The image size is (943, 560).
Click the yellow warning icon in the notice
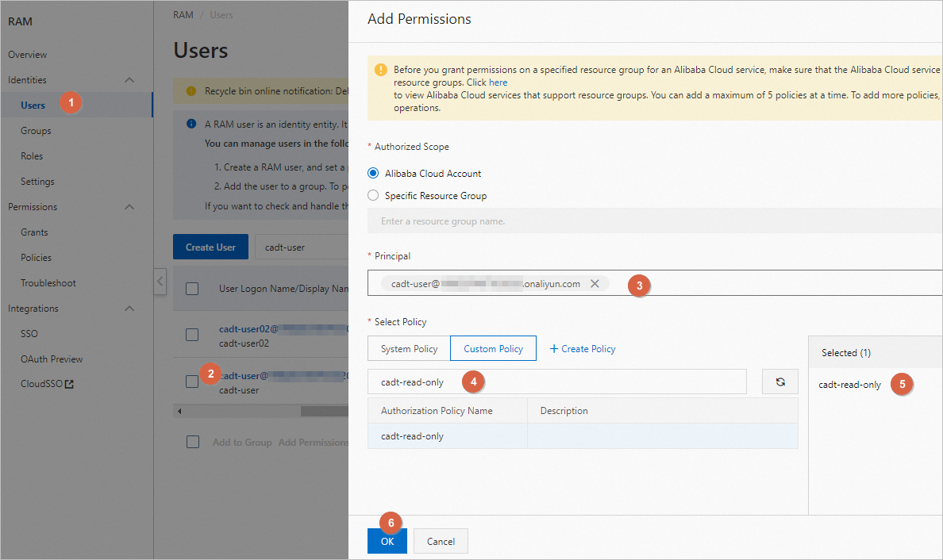[381, 70]
